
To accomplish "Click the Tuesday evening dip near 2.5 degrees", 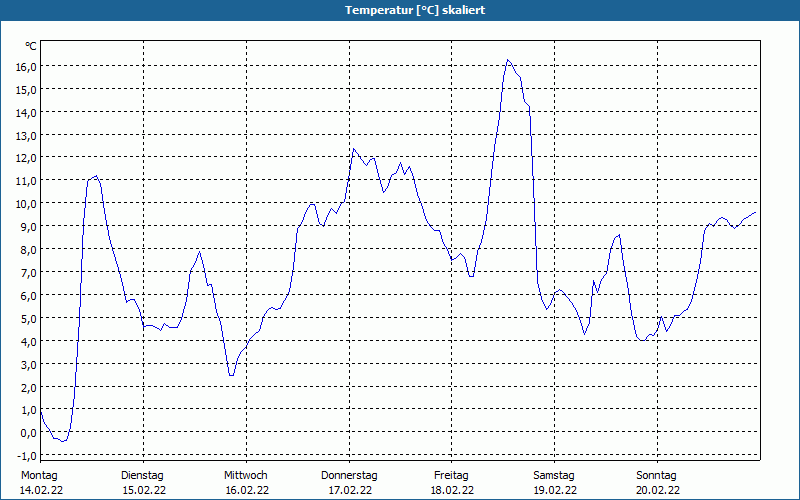I will (x=232, y=376).
